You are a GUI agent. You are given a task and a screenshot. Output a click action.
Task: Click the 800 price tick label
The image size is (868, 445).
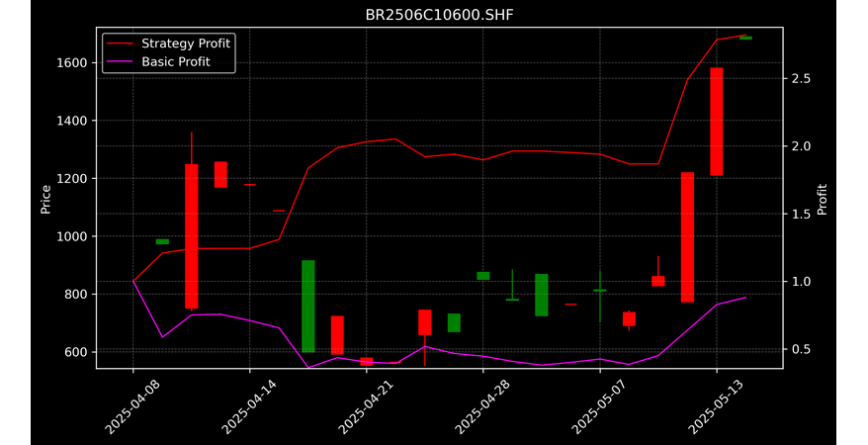[x=76, y=295]
